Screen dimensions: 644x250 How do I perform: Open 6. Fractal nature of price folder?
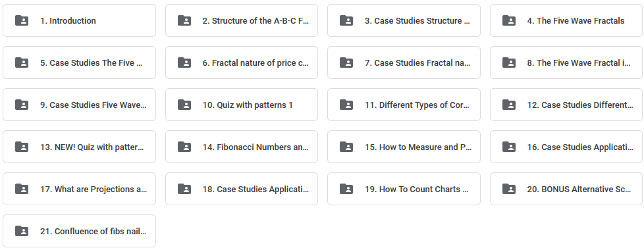[242, 63]
